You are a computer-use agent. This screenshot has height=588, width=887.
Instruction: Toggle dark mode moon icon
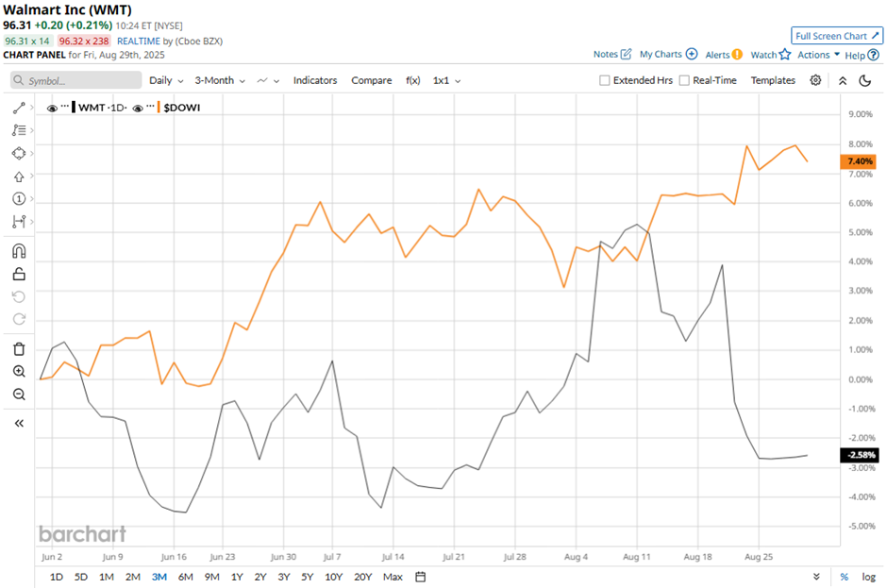pyautogui.click(x=865, y=81)
